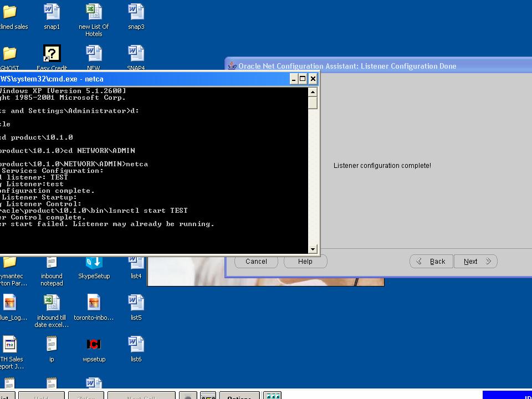
Task: Click the 'lsnrctl start TEST' line in cmd
Action: tap(94, 211)
